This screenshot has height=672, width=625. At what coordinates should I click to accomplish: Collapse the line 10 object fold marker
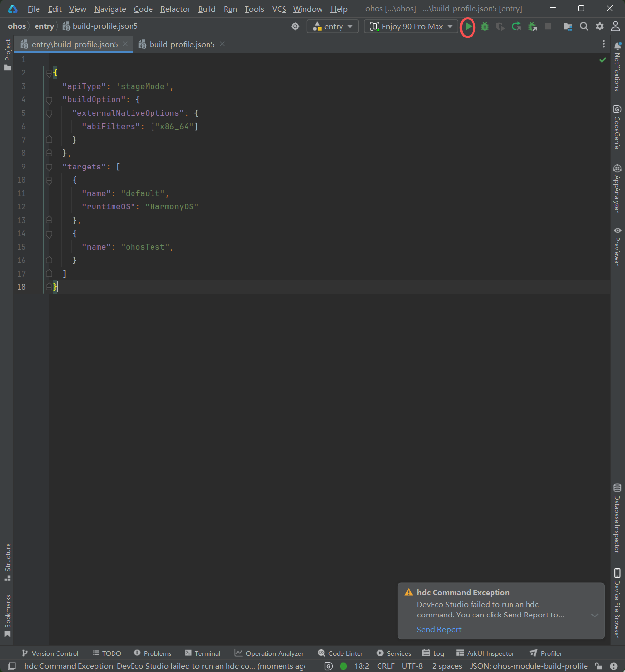click(49, 180)
